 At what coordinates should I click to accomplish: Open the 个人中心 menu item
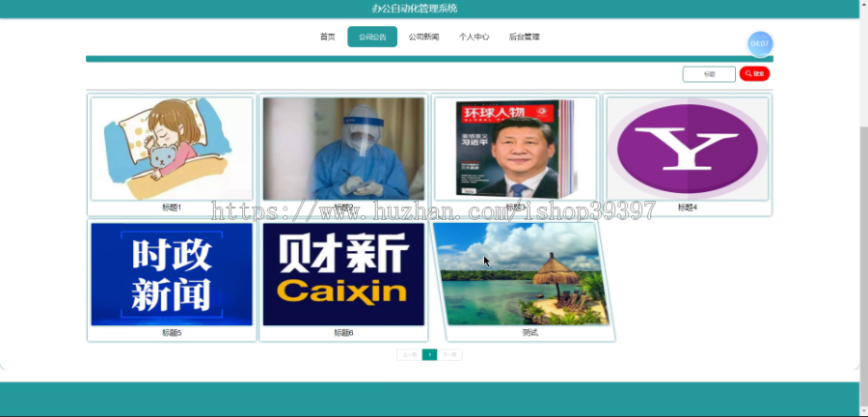(x=474, y=37)
